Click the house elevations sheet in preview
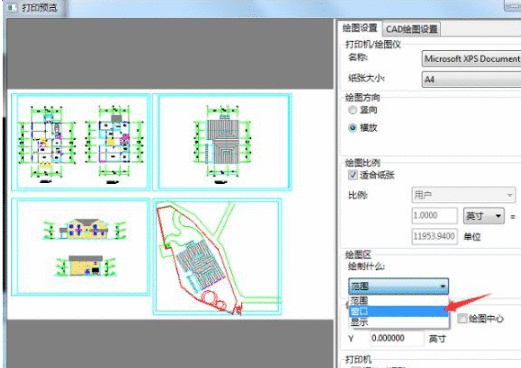Image resolution: width=521 pixels, height=368 pixels. (81, 247)
